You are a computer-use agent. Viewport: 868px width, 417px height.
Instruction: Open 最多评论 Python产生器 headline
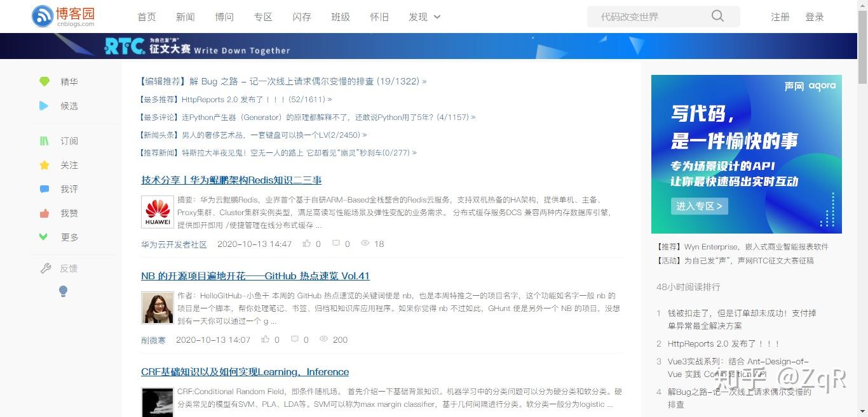click(x=308, y=117)
